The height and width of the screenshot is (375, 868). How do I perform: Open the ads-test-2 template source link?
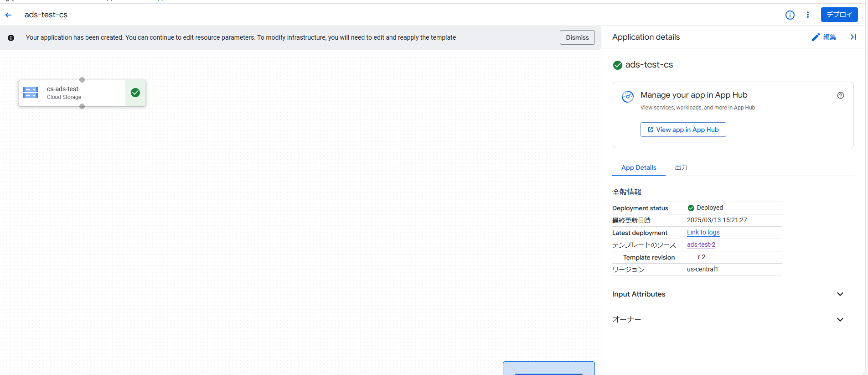701,245
